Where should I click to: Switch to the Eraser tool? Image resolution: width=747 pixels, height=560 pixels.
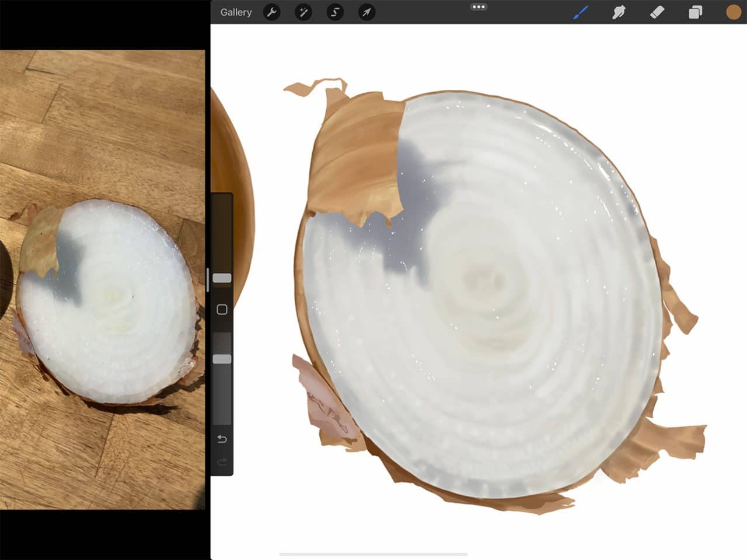[x=657, y=12]
